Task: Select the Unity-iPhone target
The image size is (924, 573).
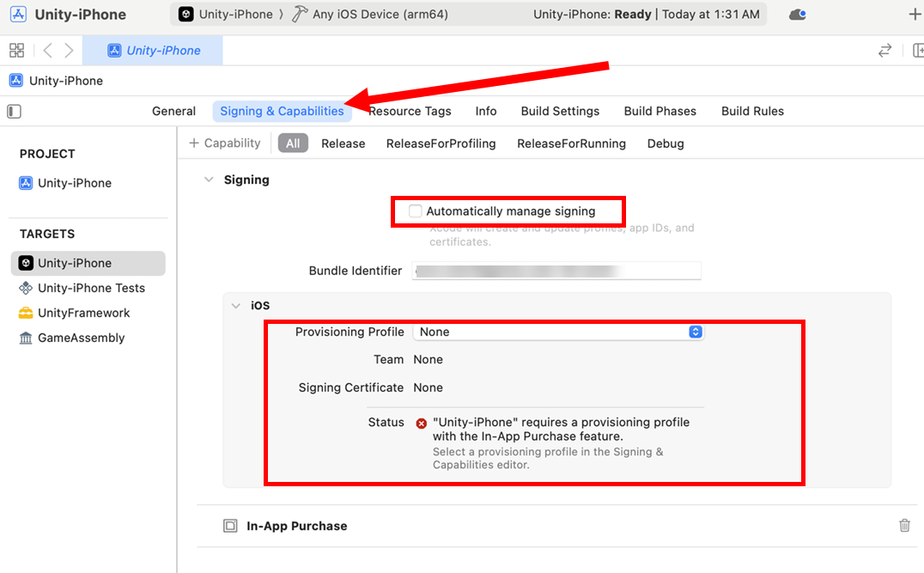Action: click(88, 263)
